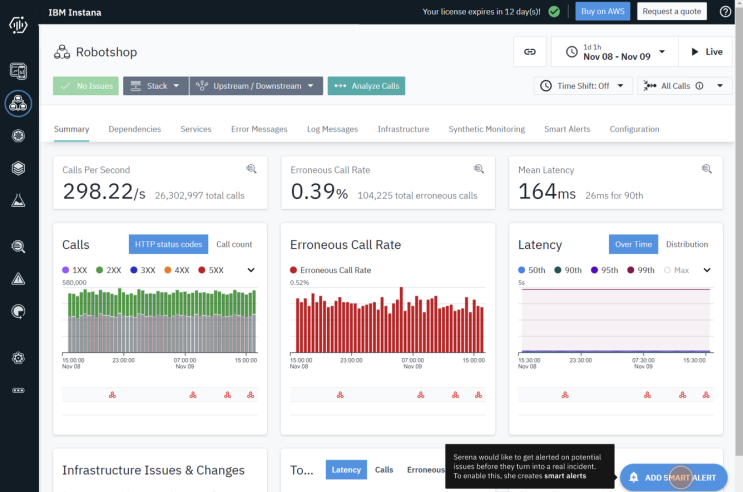The width and height of the screenshot is (743, 492).
Task: Switch to Synthetic Monitoring tab
Action: [487, 129]
